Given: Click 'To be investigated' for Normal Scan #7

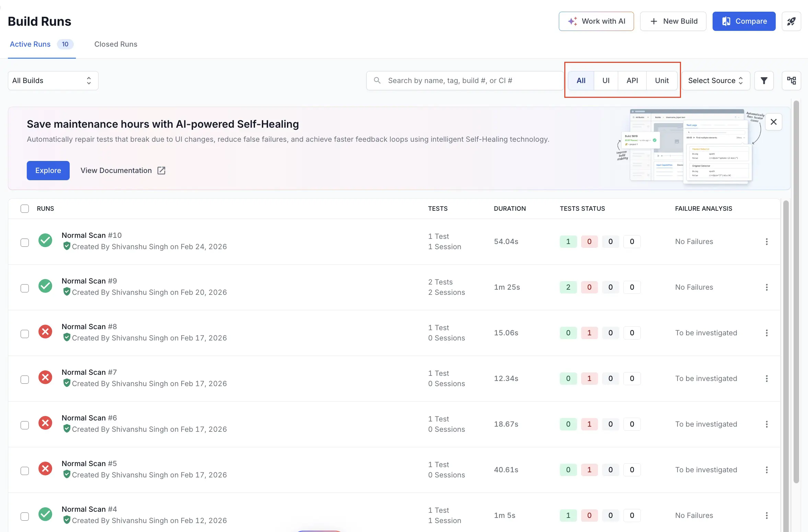Looking at the screenshot, I should pos(706,379).
